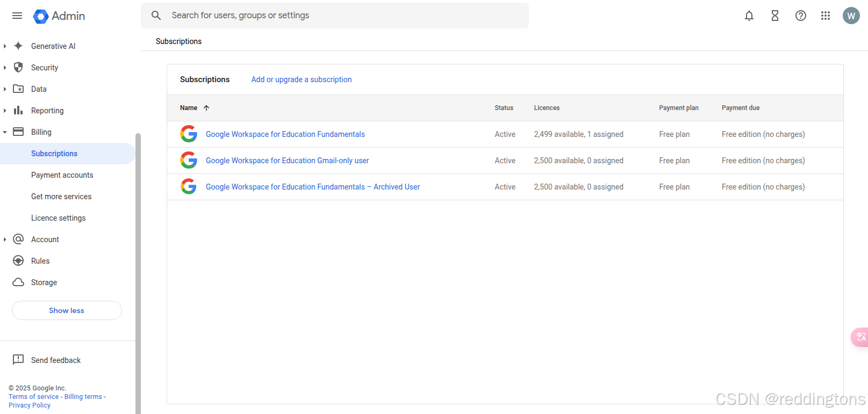This screenshot has height=414, width=868.
Task: Click the Security shield icon
Action: click(18, 68)
